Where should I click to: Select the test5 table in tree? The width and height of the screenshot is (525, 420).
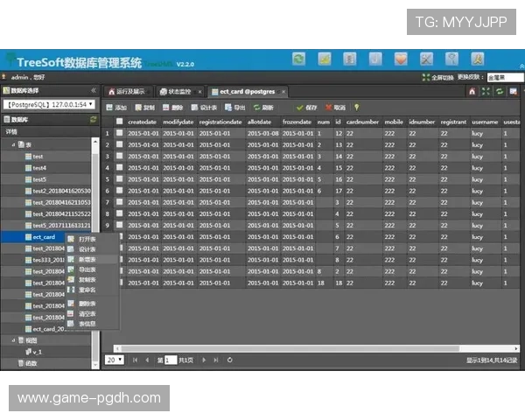point(39,179)
